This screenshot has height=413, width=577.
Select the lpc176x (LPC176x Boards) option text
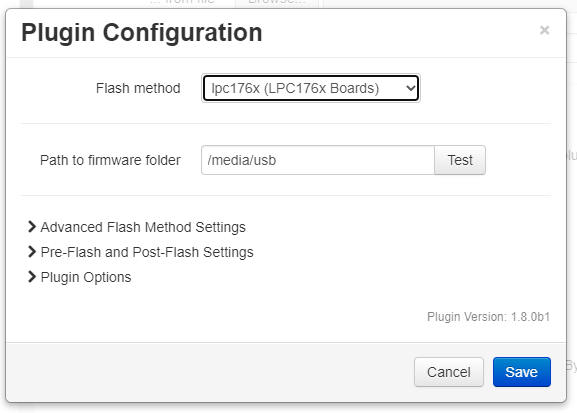[x=295, y=88]
